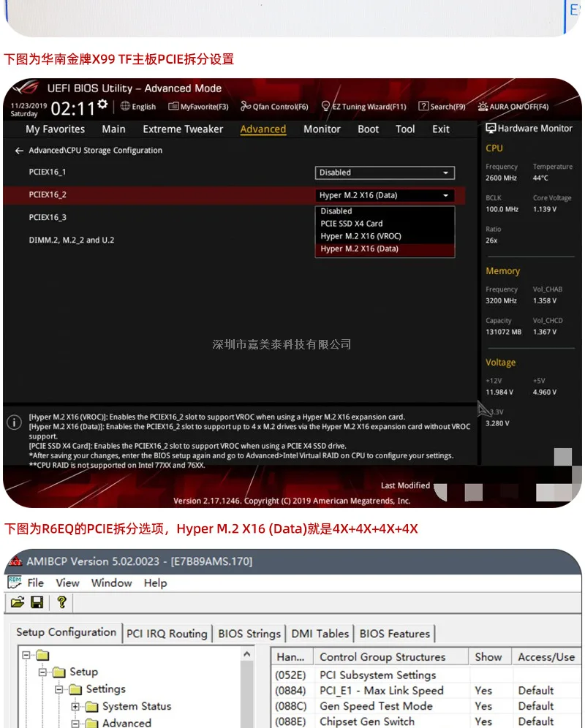Click the settings gear next to the clock
The height and width of the screenshot is (728, 585).
102,105
